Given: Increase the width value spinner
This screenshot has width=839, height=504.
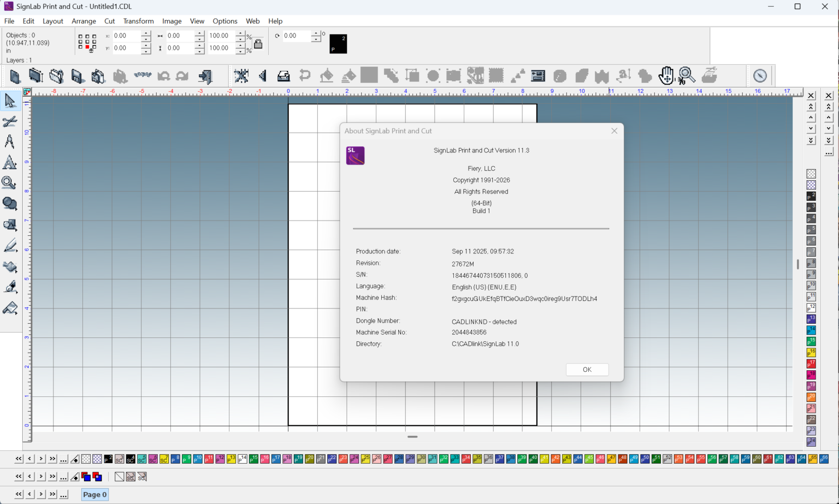Looking at the screenshot, I should coord(199,33).
